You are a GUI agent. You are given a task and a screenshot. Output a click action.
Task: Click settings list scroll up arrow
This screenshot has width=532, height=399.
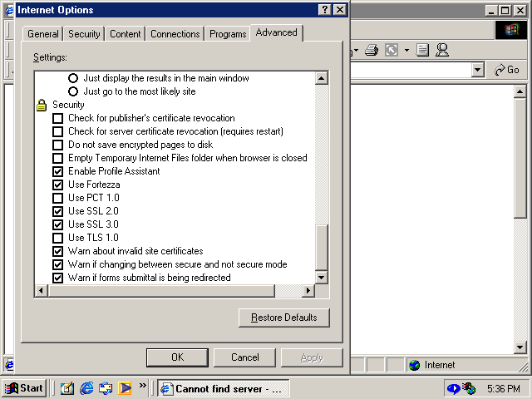point(321,78)
